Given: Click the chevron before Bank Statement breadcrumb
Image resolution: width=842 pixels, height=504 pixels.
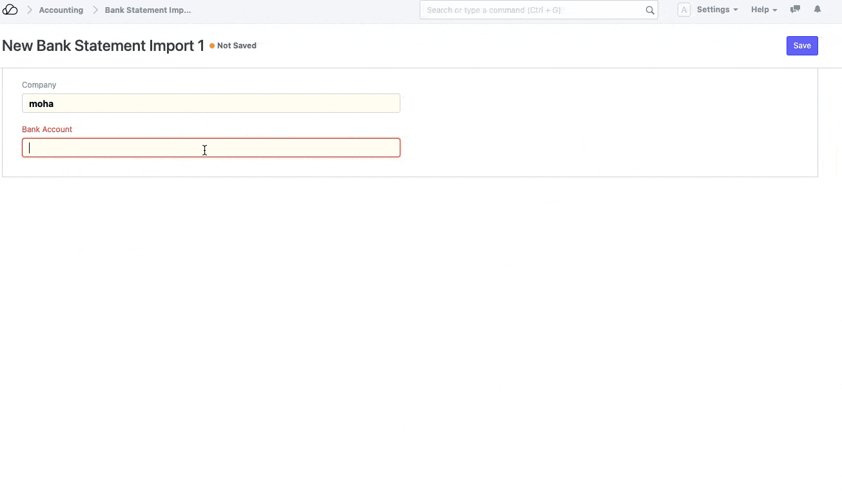Looking at the screenshot, I should click(95, 10).
